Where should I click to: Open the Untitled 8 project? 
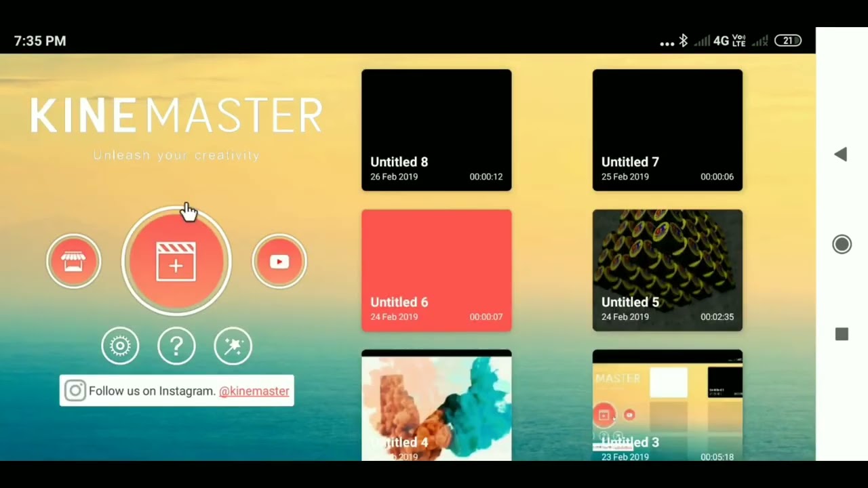(x=437, y=130)
